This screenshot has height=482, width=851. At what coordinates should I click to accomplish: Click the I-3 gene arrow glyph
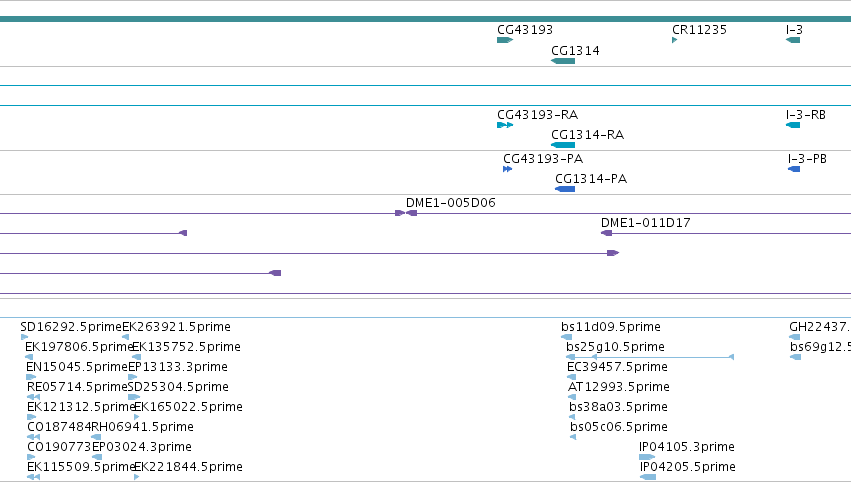(x=793, y=40)
